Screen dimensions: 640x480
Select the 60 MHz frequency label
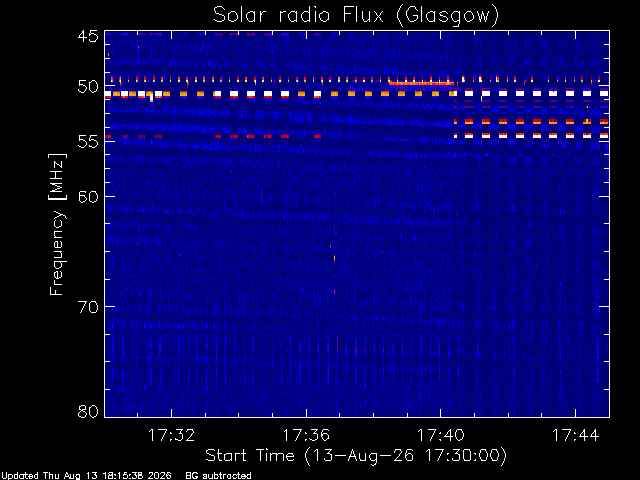(88, 196)
